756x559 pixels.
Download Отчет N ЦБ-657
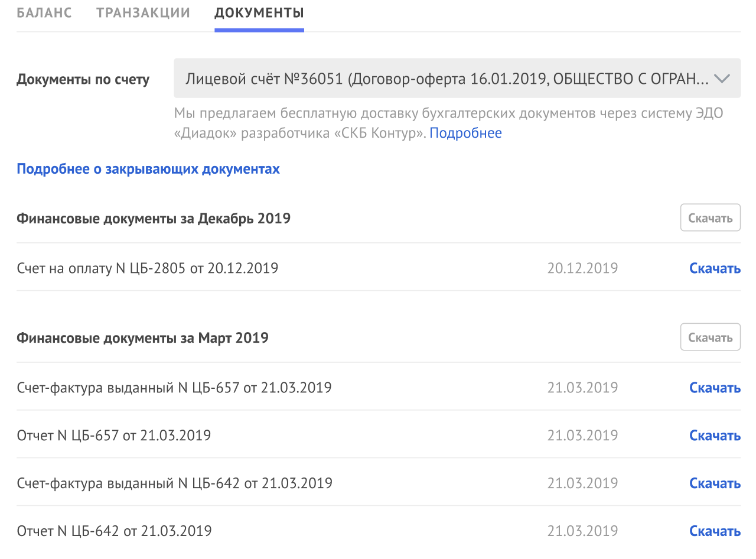tap(715, 435)
